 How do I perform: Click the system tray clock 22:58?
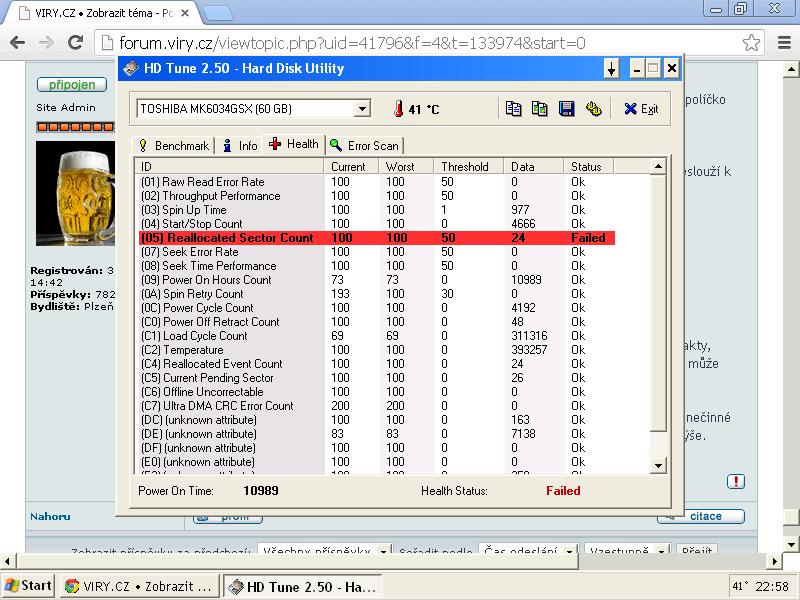(x=772, y=586)
